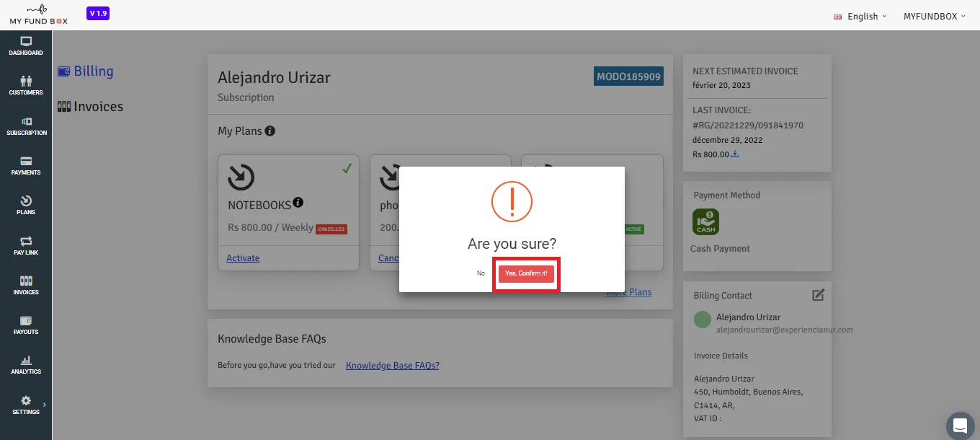Click the info icon next to My Plans
Viewport: 980px width, 440px height.
tap(269, 131)
